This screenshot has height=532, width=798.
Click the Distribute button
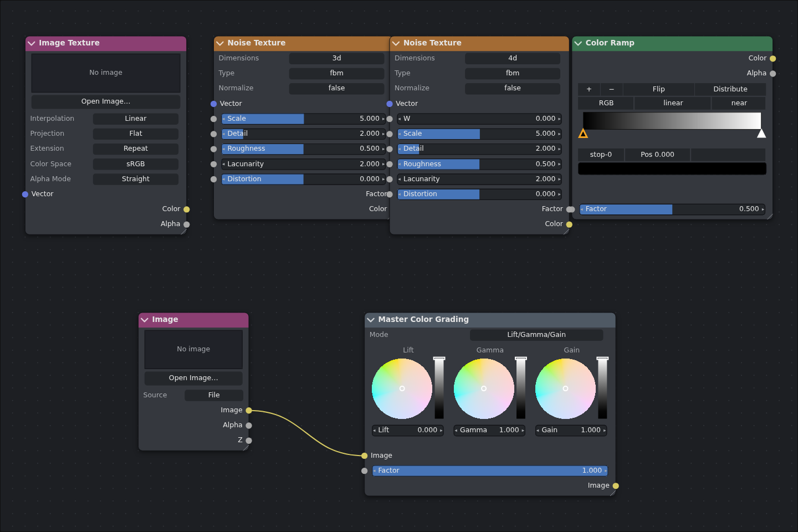730,89
